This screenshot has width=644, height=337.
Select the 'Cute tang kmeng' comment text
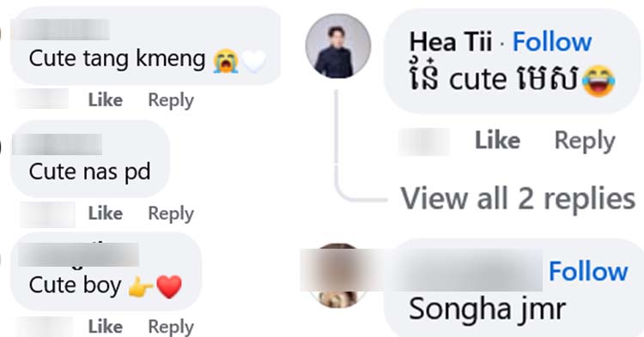pos(117,59)
